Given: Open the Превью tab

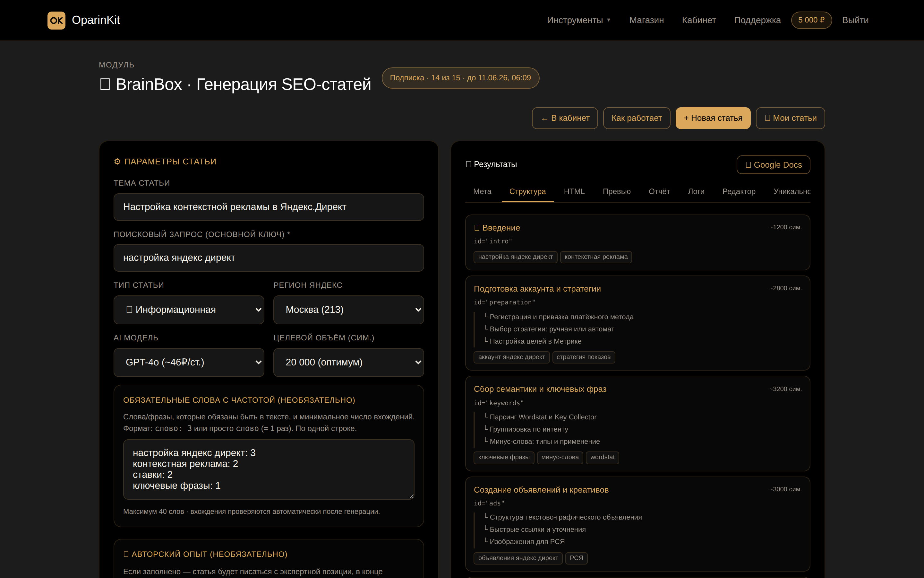Looking at the screenshot, I should point(616,191).
